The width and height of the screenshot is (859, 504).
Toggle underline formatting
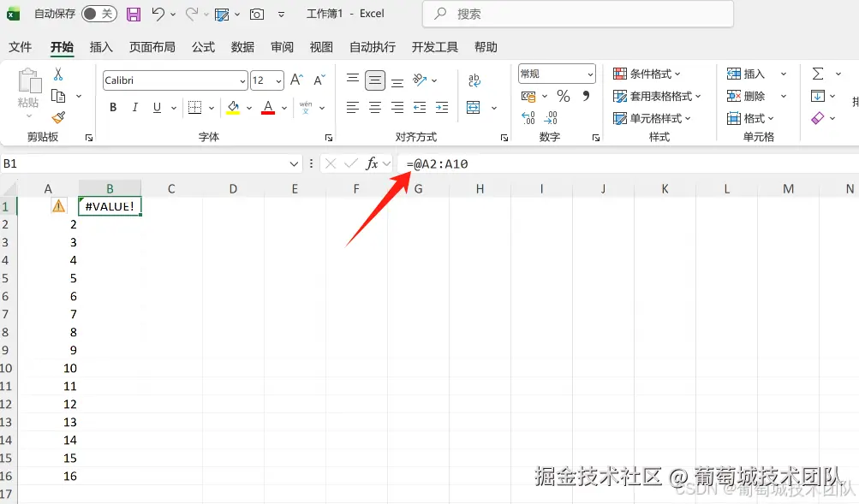click(156, 107)
